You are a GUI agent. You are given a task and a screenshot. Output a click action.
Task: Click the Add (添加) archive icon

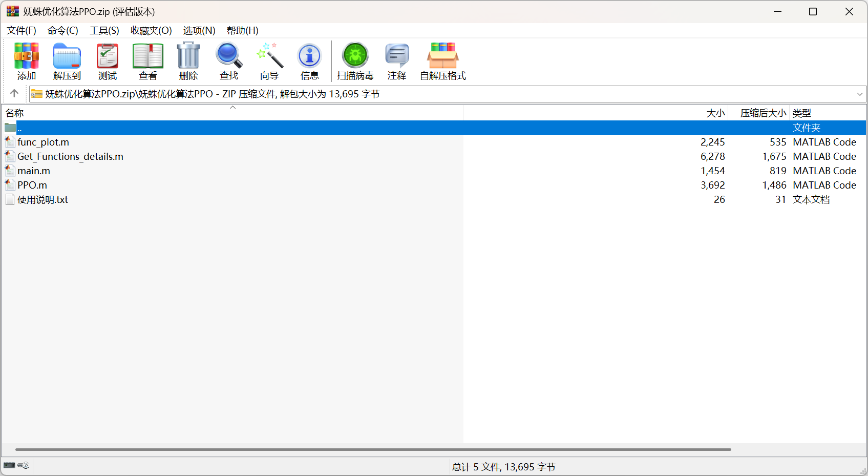click(x=26, y=61)
